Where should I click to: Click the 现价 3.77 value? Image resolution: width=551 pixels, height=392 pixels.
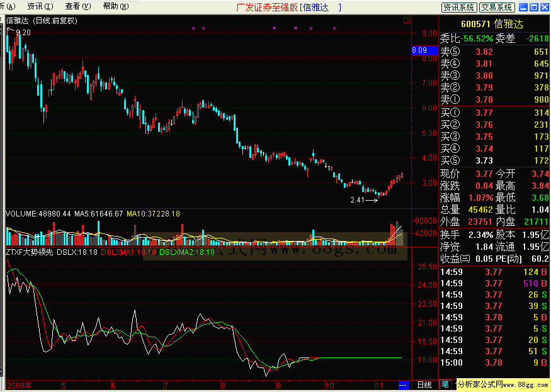pos(484,174)
